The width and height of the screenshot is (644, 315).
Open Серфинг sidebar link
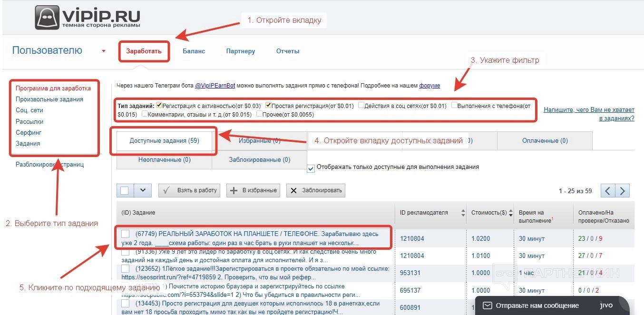(29, 132)
